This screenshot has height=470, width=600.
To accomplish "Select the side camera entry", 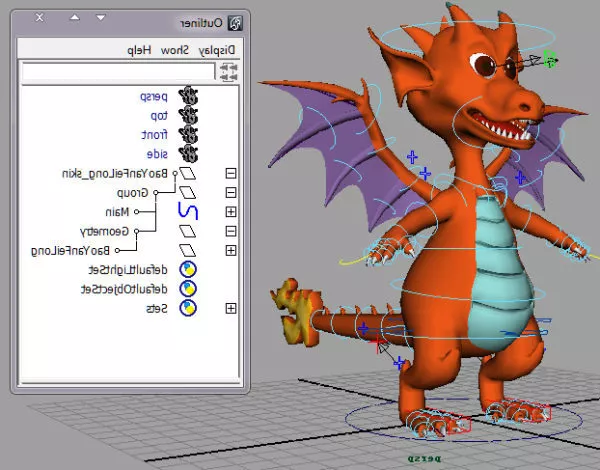I will pyautogui.click(x=157, y=154).
